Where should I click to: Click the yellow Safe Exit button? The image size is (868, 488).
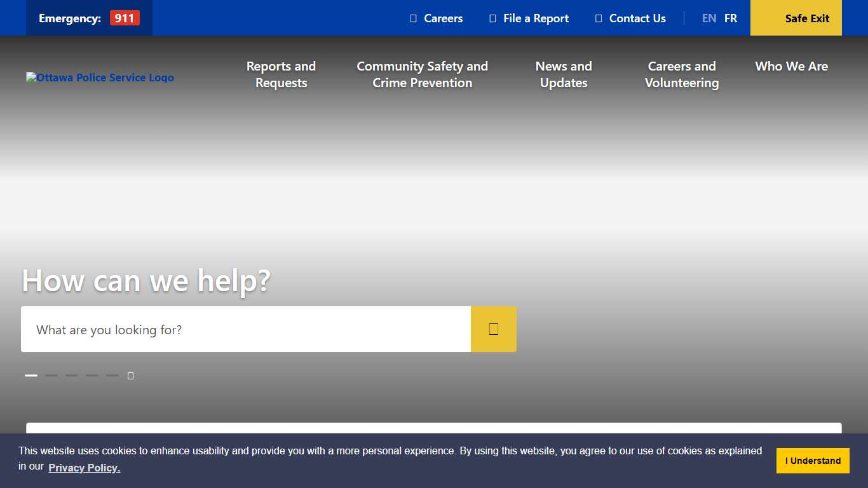click(796, 18)
